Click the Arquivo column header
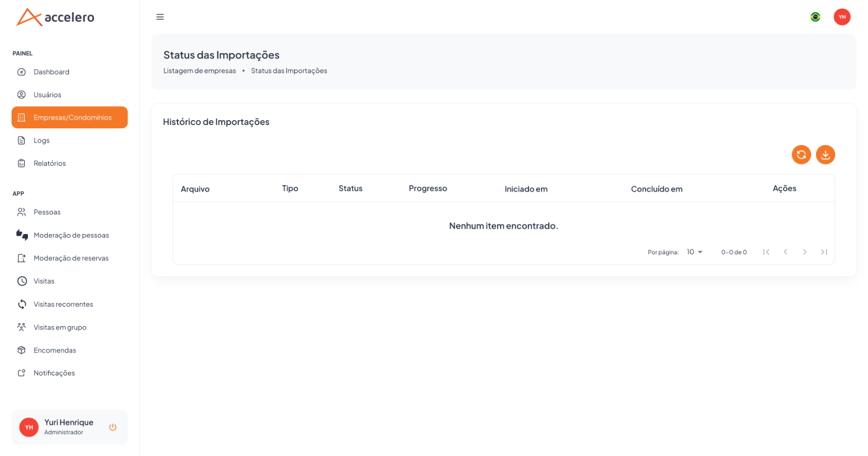 tap(195, 189)
